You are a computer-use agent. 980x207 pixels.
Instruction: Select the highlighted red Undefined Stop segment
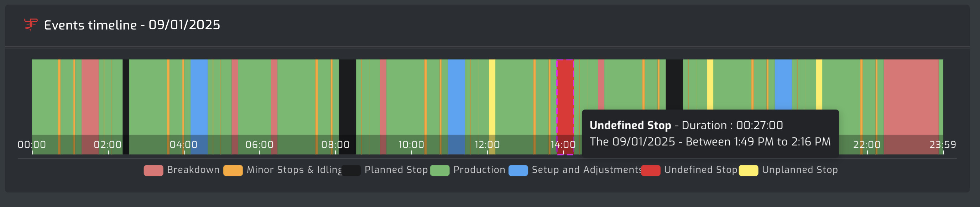coord(565,107)
